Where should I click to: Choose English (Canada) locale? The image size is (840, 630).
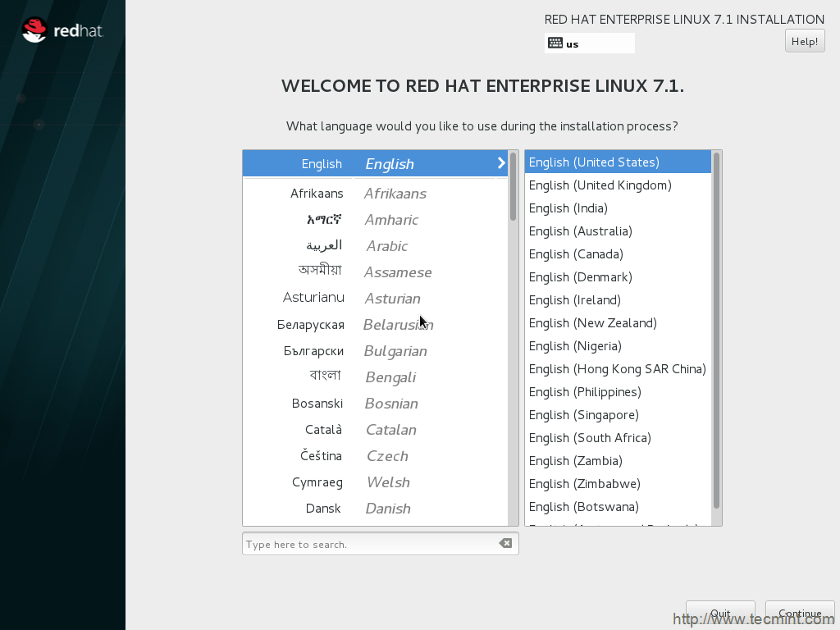point(619,254)
